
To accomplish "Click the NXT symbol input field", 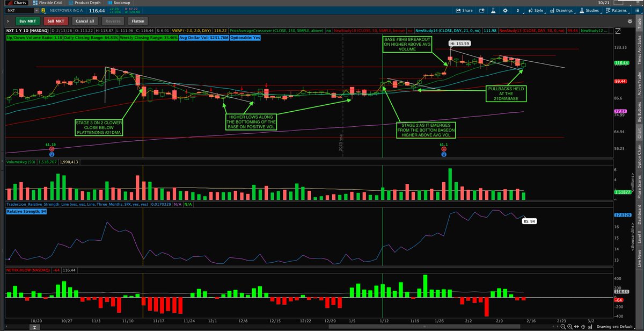I will coord(19,11).
